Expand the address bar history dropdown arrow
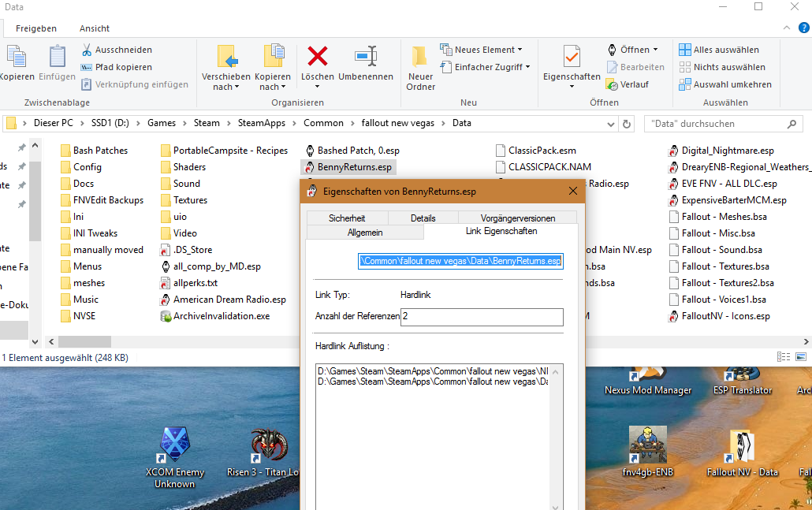Image resolution: width=812 pixels, height=510 pixels. click(x=611, y=124)
